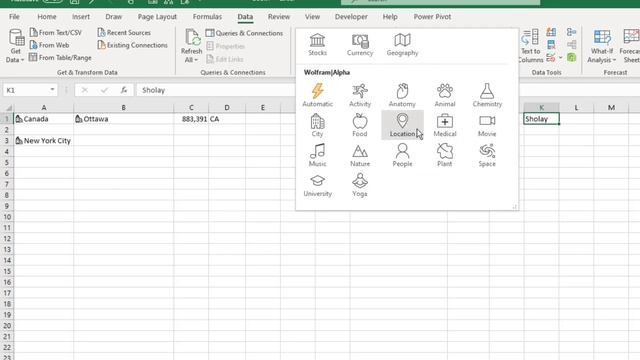Image resolution: width=640 pixels, height=360 pixels.
Task: Open Existing Connections
Action: (x=133, y=45)
